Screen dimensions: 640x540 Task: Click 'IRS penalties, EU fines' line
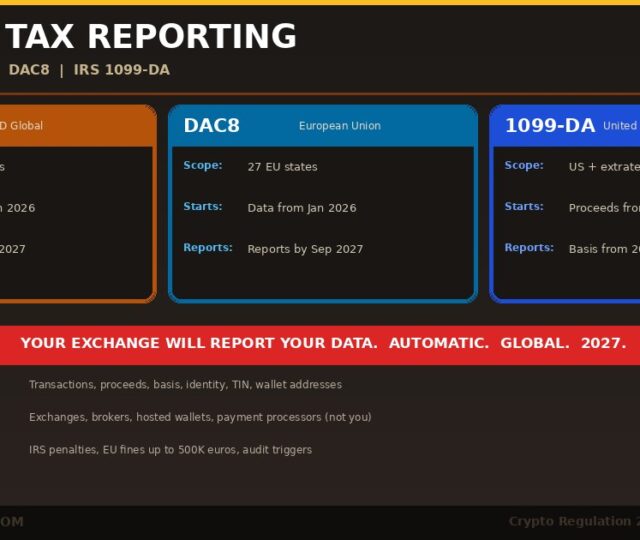[171, 450]
